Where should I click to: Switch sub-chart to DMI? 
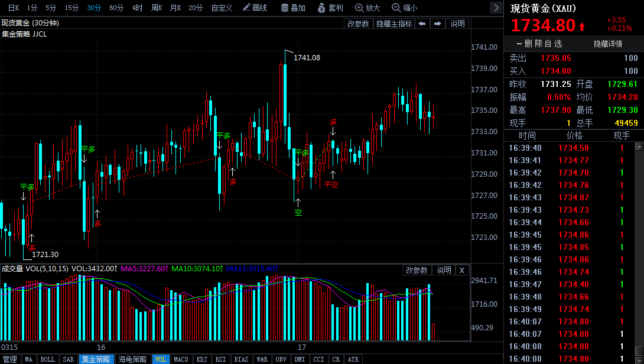tap(300, 359)
